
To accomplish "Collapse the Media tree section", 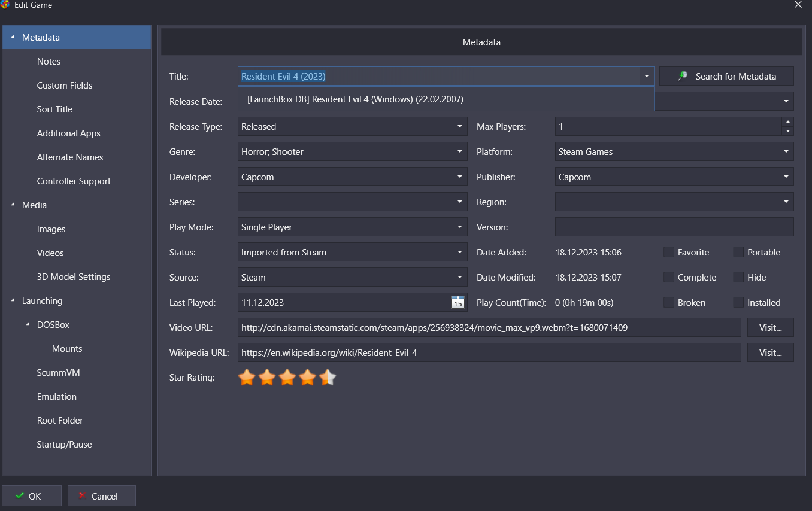I will click(x=13, y=205).
